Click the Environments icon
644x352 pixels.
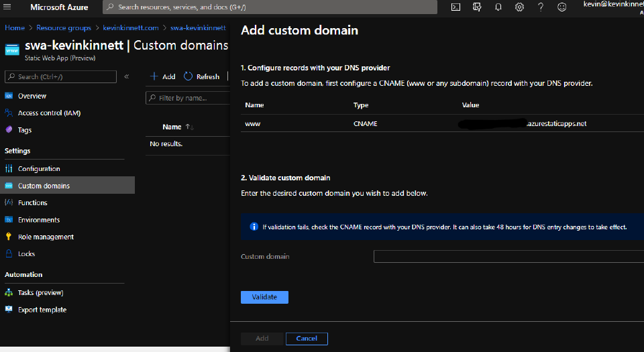click(9, 219)
